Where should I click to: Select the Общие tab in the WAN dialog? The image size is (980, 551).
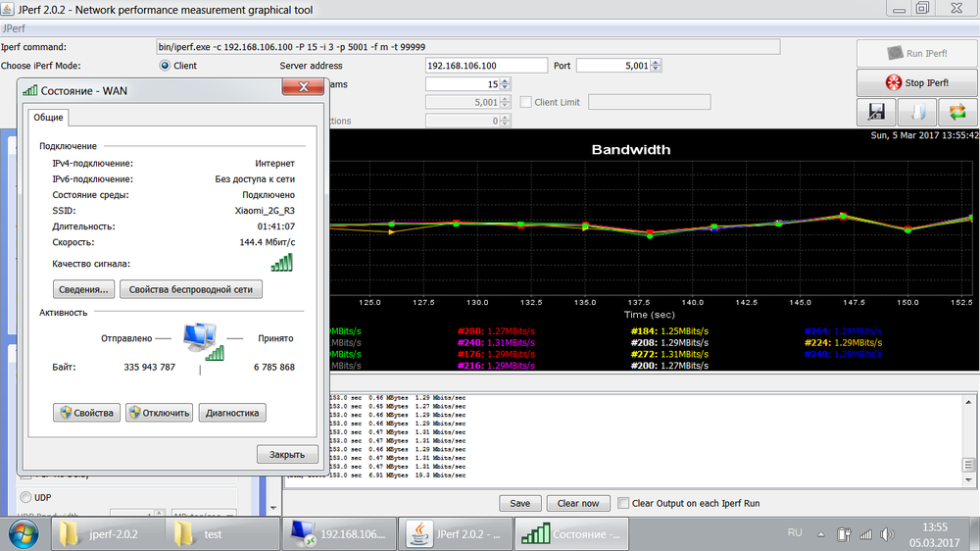(49, 117)
